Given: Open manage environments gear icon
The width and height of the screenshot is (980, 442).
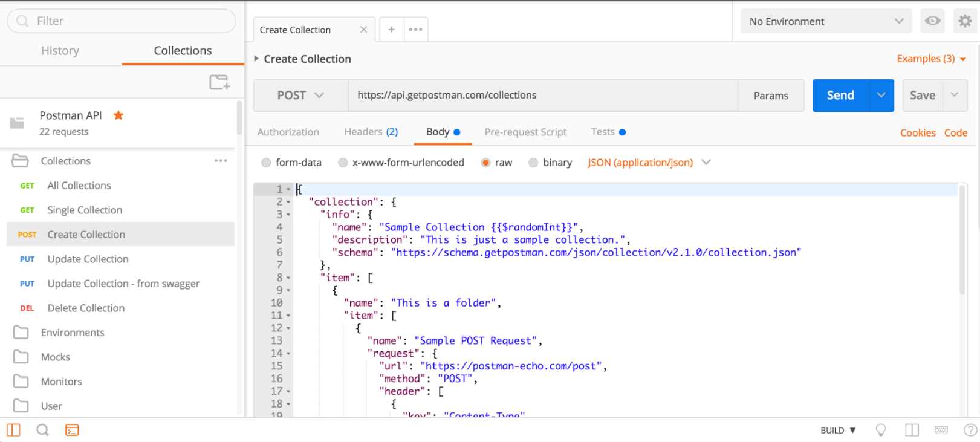Looking at the screenshot, I should pyautogui.click(x=965, y=21).
